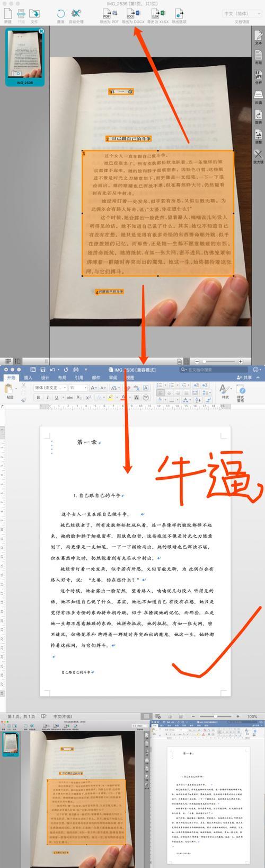Click the 纠偏 deskew tool icon
The width and height of the screenshot is (265, 868).
[258, 98]
